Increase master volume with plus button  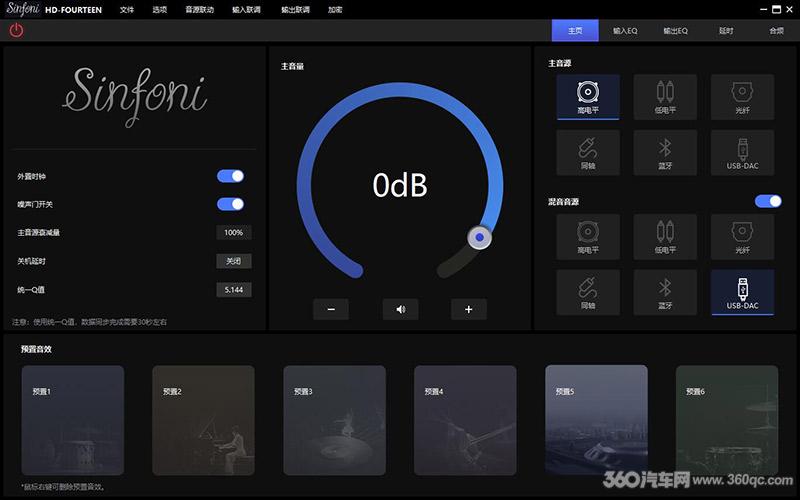click(x=469, y=309)
